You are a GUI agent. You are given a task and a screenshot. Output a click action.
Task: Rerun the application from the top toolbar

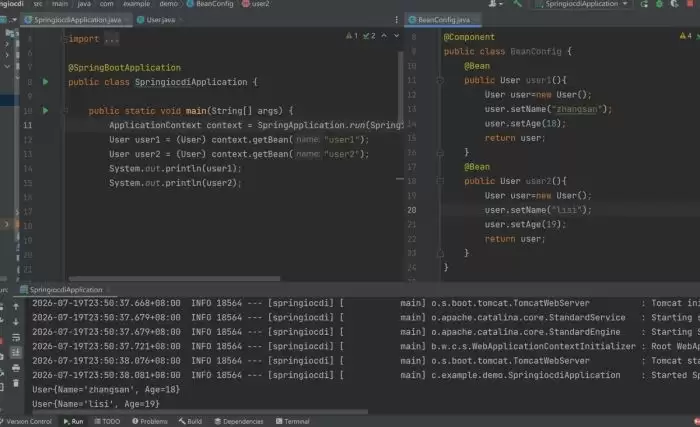[644, 4]
